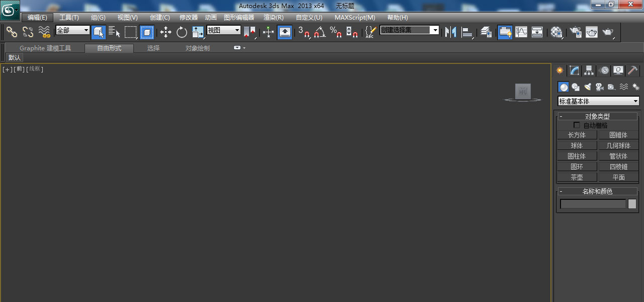The width and height of the screenshot is (644, 302).
Task: Click the Select and Link chain icon
Action: click(x=12, y=32)
